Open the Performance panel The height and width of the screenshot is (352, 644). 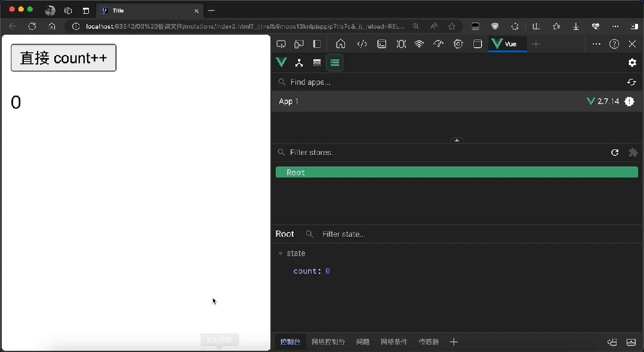[438, 44]
